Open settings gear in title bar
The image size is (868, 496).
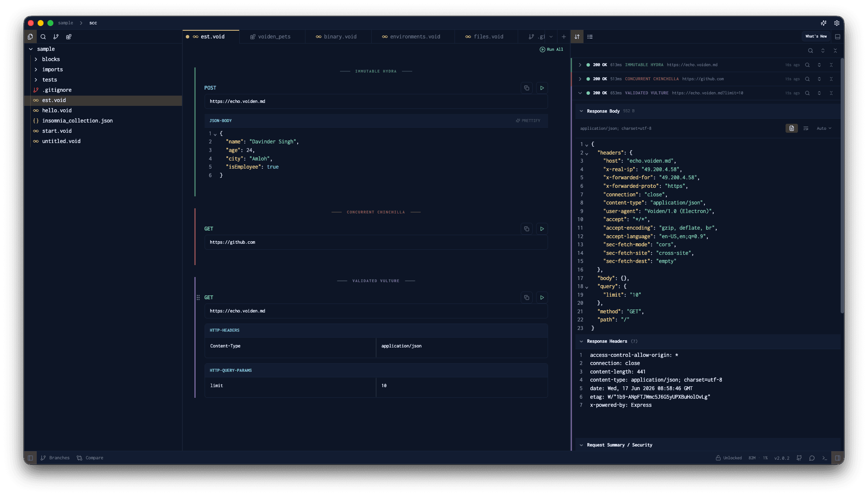(837, 23)
